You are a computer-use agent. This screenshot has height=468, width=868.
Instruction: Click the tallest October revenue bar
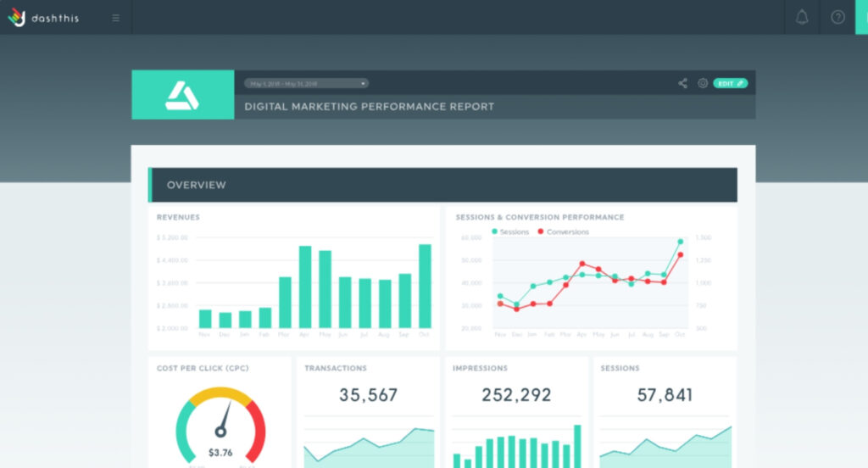[425, 286]
